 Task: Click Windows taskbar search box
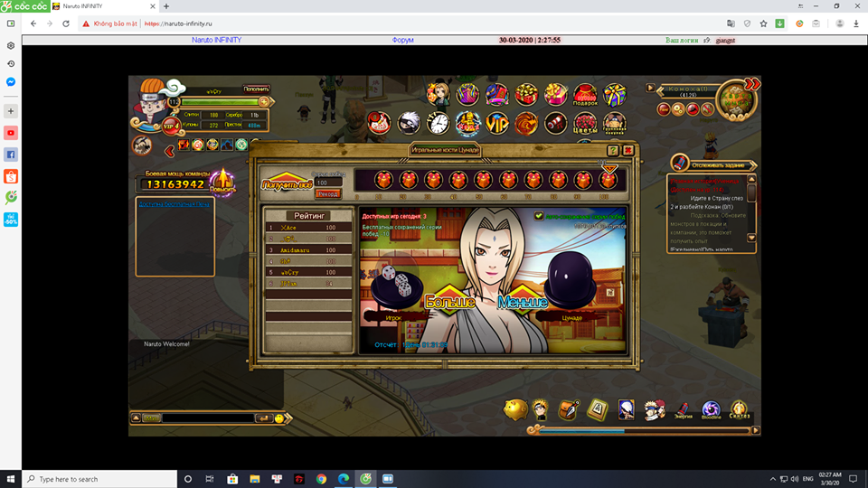(x=99, y=479)
